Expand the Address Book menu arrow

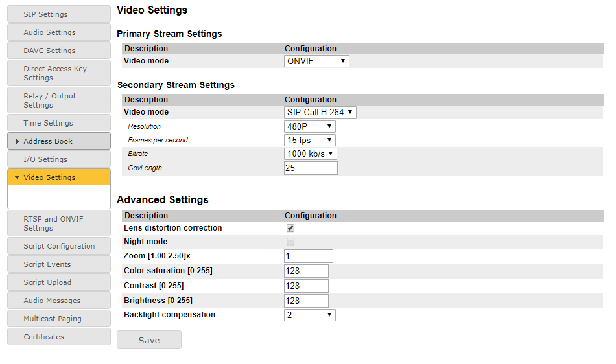[x=17, y=141]
